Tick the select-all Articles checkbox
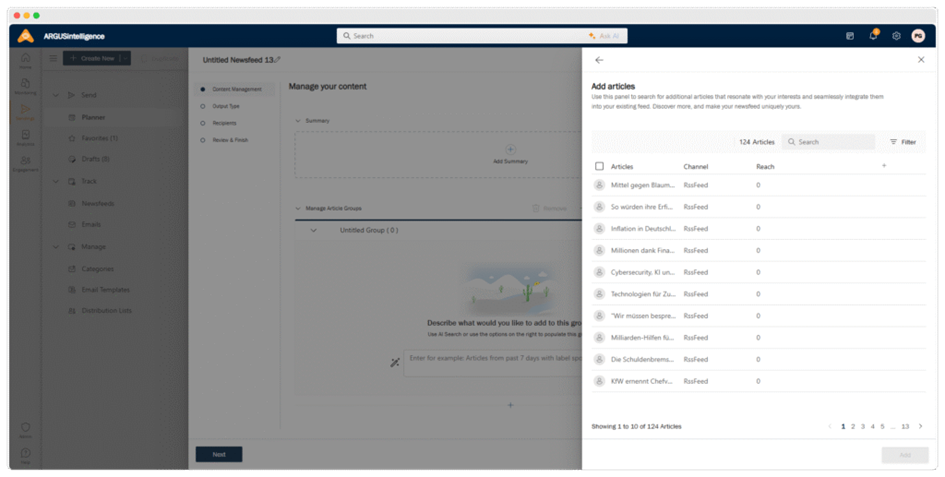The width and height of the screenshot is (945, 477). pyautogui.click(x=599, y=166)
